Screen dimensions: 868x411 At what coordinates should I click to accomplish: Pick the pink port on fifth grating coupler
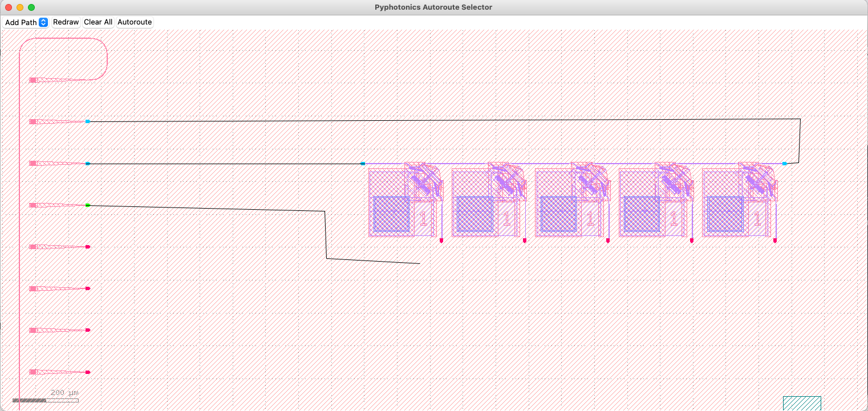click(x=88, y=247)
